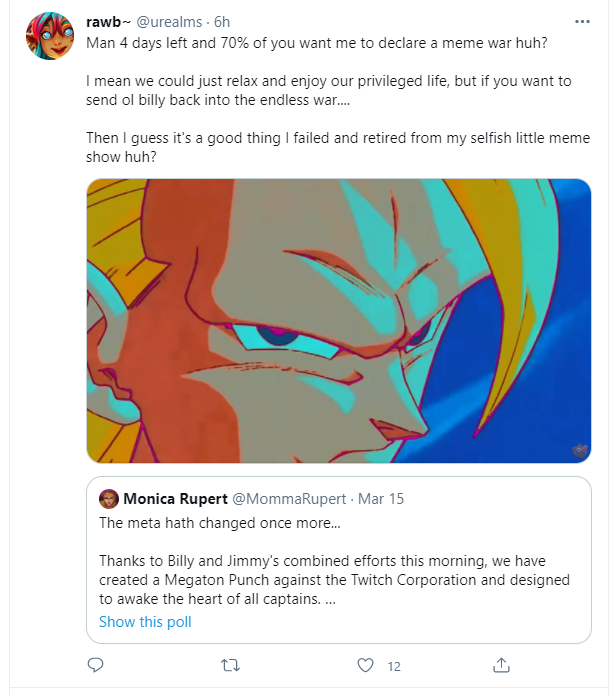Viewport: 614px width, 696px height.
Task: Open the 'Show this poll' link
Action: (145, 622)
